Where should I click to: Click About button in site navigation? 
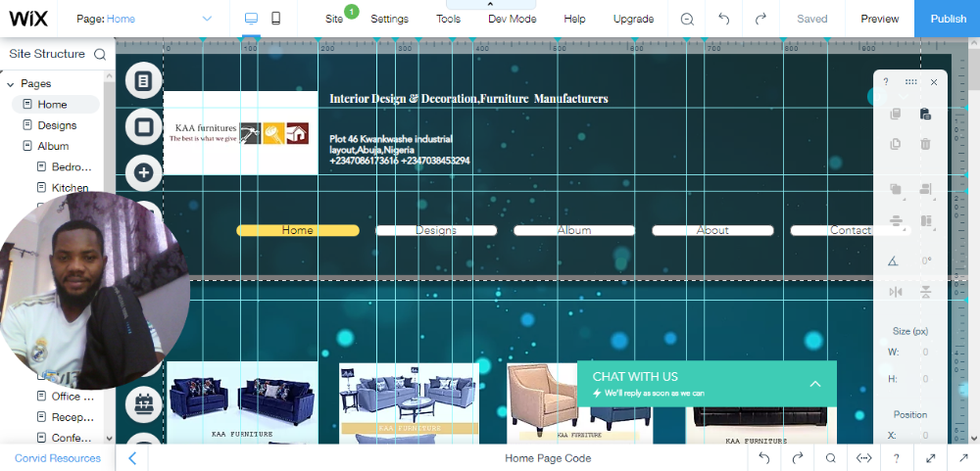(712, 230)
